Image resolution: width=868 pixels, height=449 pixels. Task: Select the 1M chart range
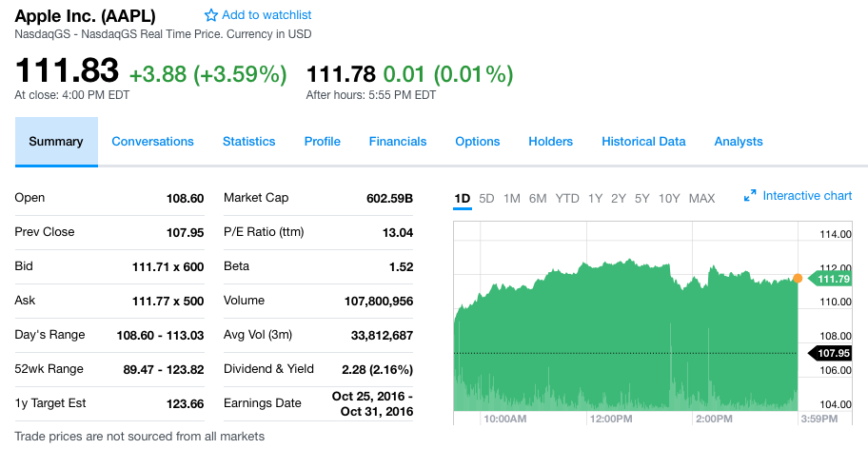tap(512, 199)
